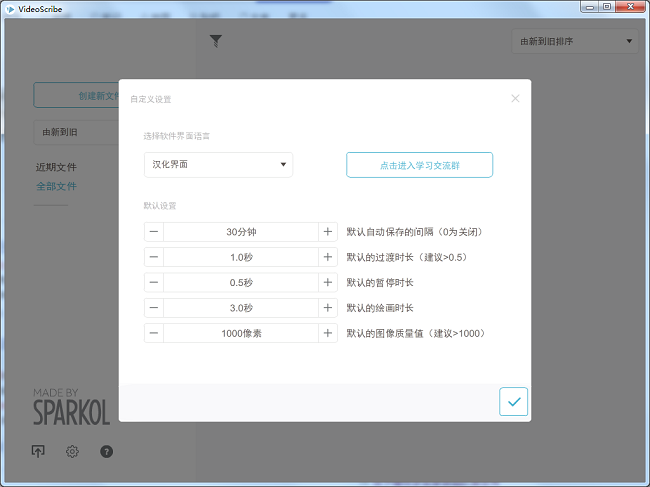Open the 由新到旧 dropdown in sidebar
This screenshot has height=487, width=650.
pos(76,132)
